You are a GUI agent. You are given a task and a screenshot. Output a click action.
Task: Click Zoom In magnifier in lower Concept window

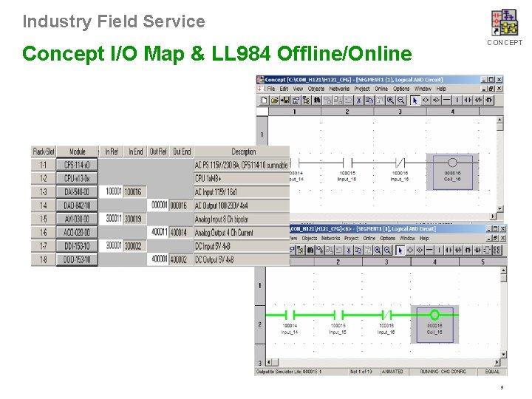pyautogui.click(x=378, y=250)
